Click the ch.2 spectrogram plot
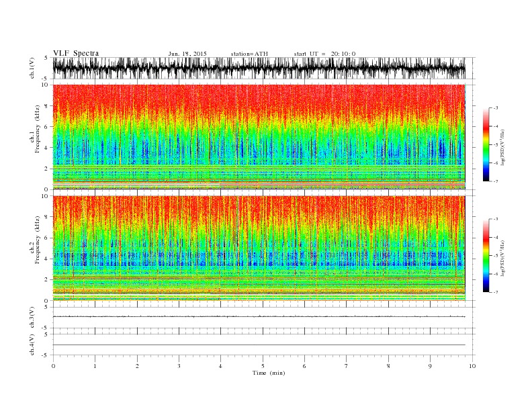 [259, 248]
